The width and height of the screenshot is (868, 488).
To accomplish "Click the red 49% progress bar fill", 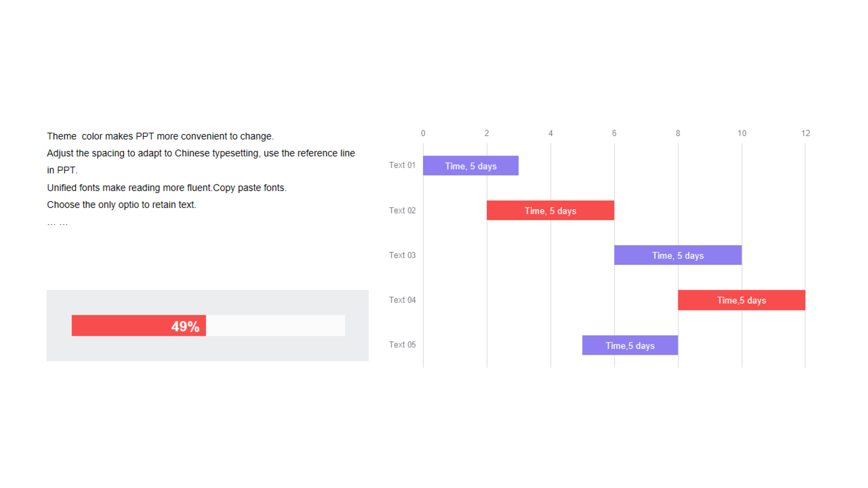I will 139,325.
